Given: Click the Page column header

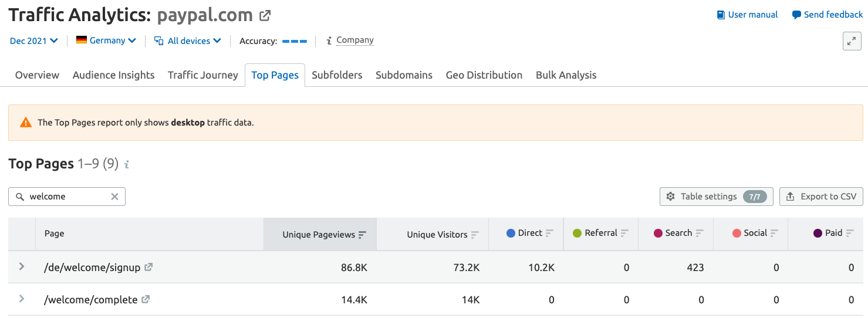Looking at the screenshot, I should click(54, 234).
